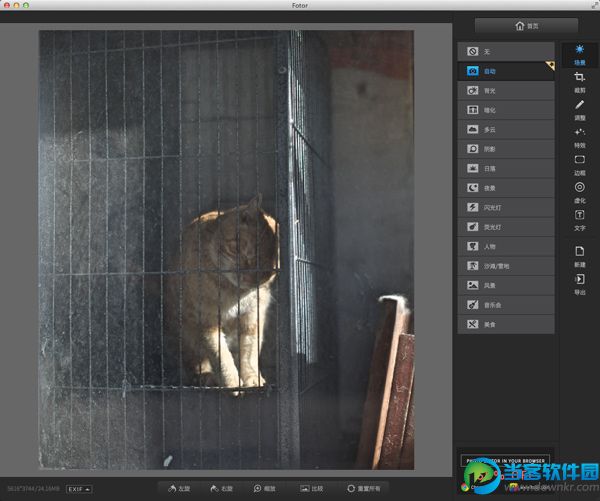Apply the Food (美食) scene
Image resolution: width=600 pixels, height=501 pixels.
click(x=505, y=325)
